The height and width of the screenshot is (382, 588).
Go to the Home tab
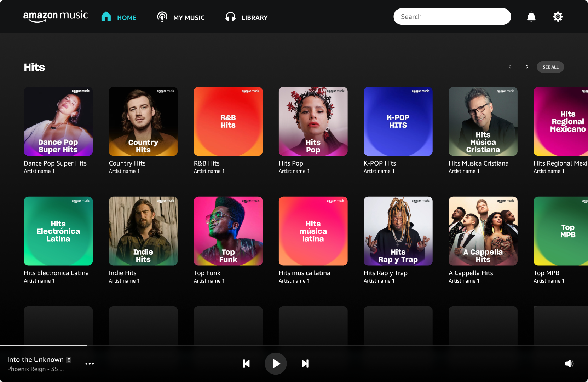point(119,17)
